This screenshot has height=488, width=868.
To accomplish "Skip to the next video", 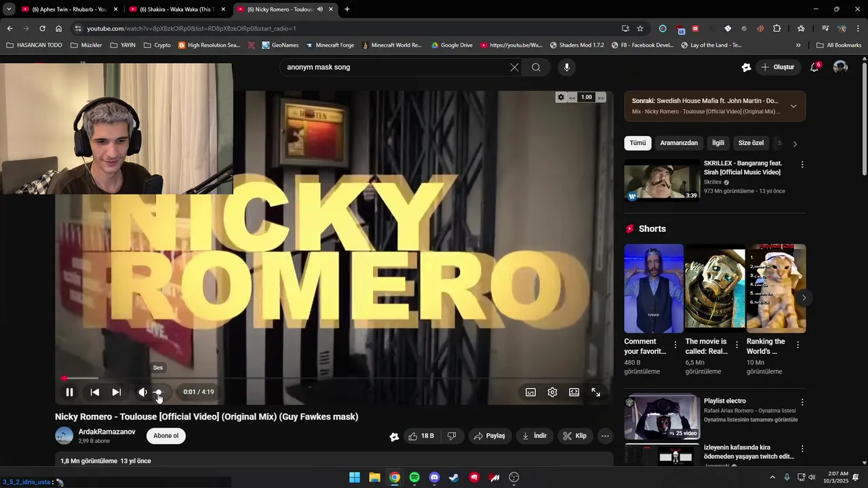I will click(x=117, y=392).
